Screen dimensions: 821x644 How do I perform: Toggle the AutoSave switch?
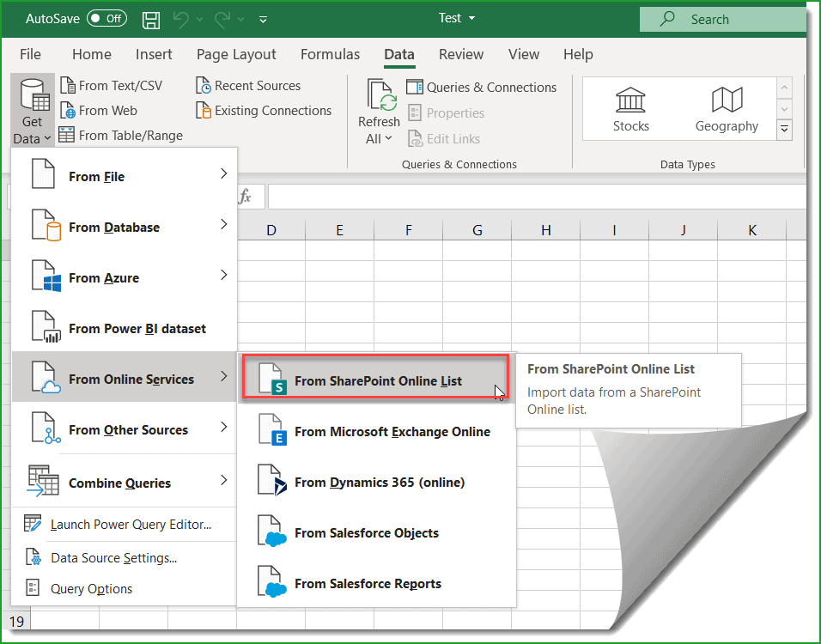[106, 19]
